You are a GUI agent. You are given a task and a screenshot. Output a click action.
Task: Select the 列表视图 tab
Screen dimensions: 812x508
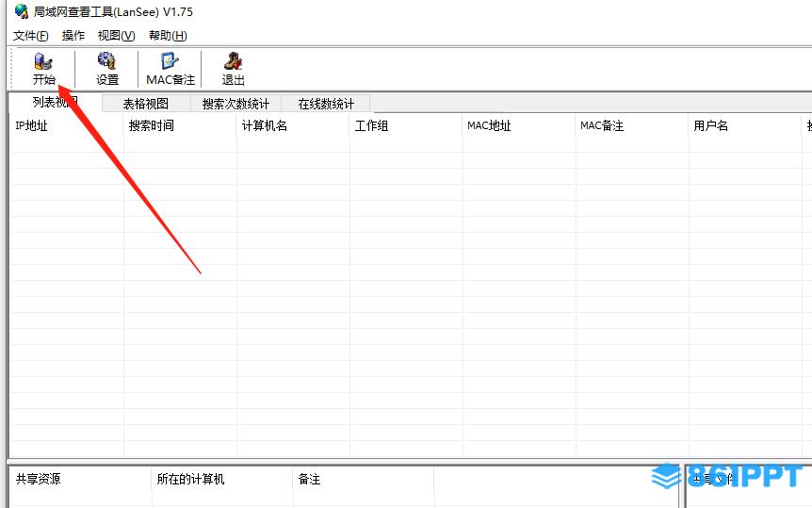pos(56,102)
